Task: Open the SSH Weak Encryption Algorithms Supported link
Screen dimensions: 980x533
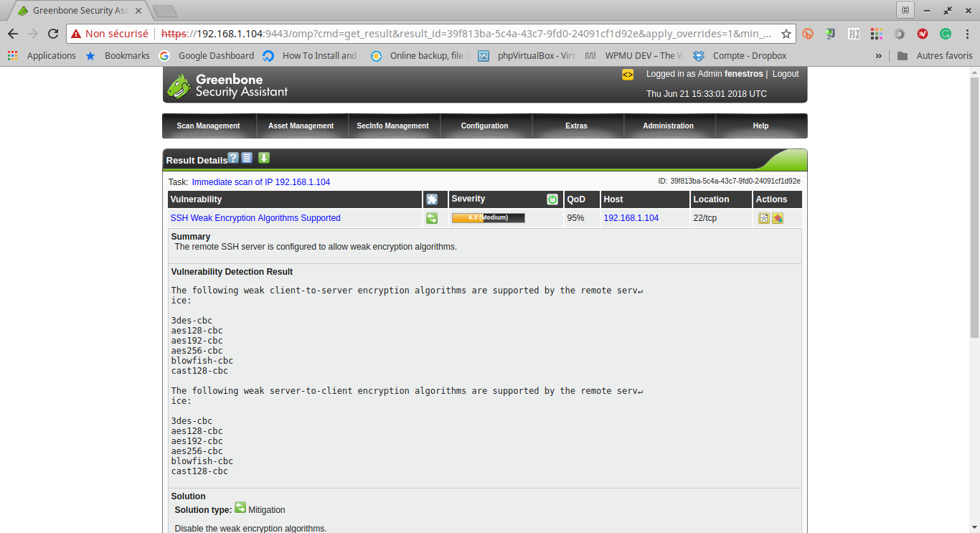Action: click(x=255, y=218)
